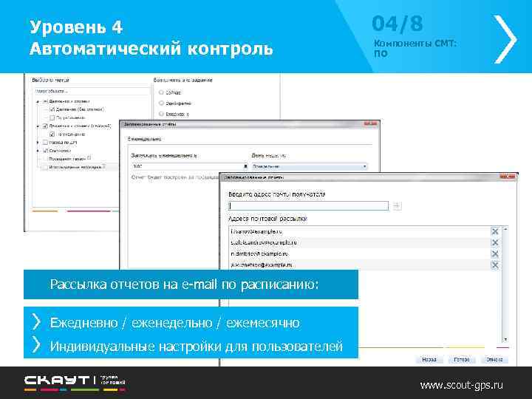Open the www.scout-gps.ru link
The width and height of the screenshot is (532, 399).
[x=461, y=386]
